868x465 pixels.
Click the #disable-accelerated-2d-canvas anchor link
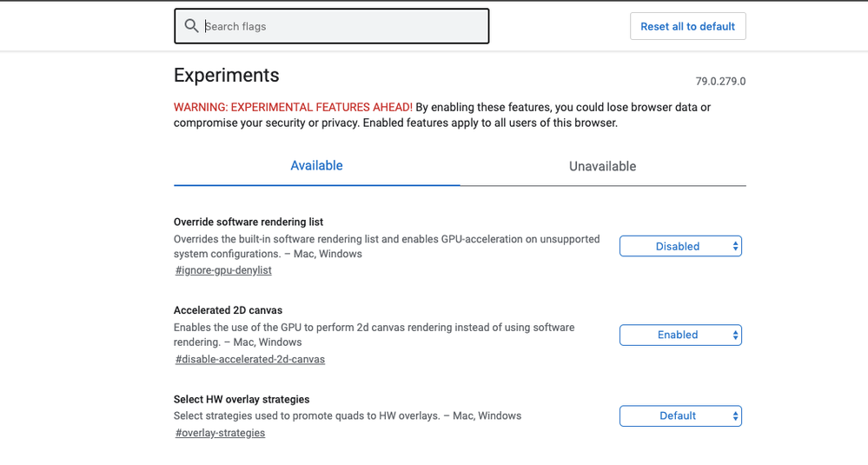click(x=250, y=359)
